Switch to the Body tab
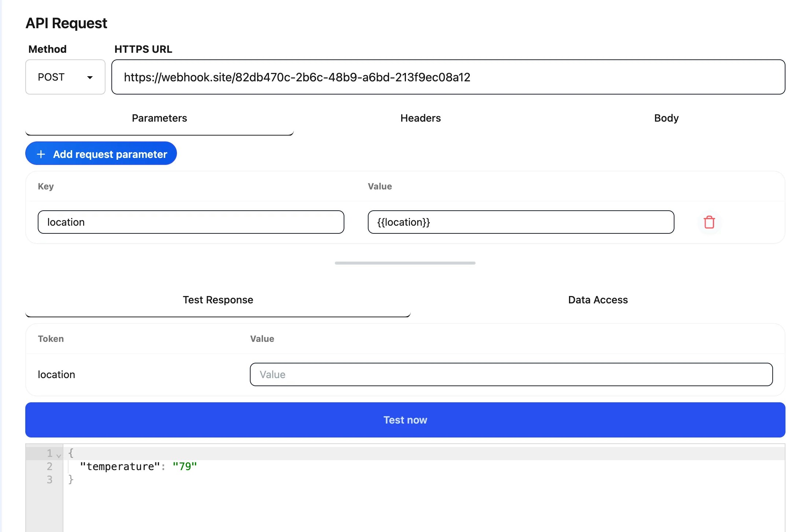 (666, 118)
